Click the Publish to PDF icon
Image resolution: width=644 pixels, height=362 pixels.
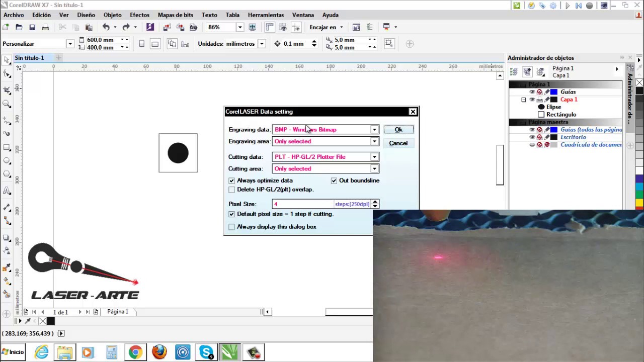[193, 27]
